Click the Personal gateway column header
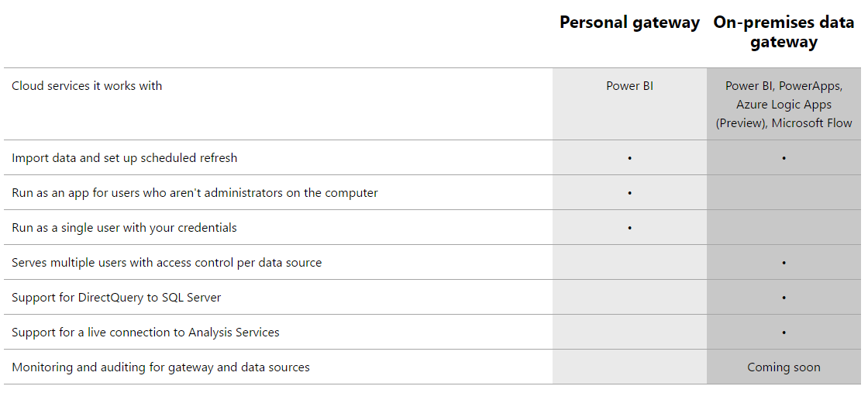This screenshot has height=393, width=868. pyautogui.click(x=629, y=22)
